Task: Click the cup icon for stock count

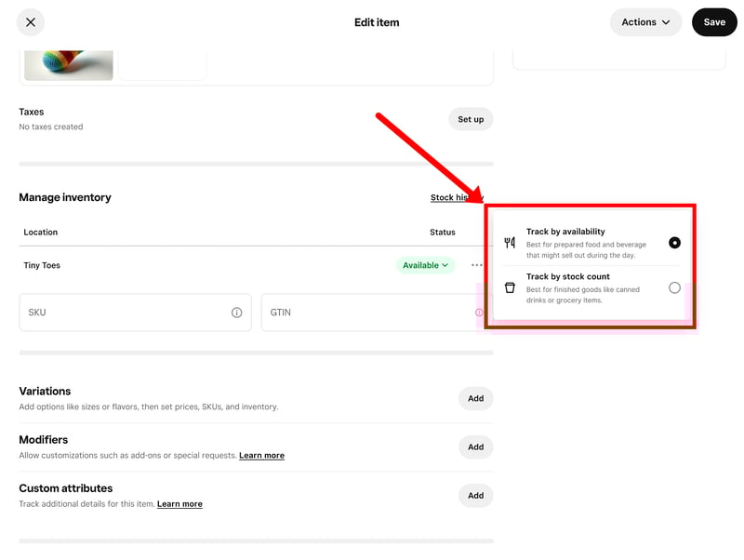Action: point(510,288)
